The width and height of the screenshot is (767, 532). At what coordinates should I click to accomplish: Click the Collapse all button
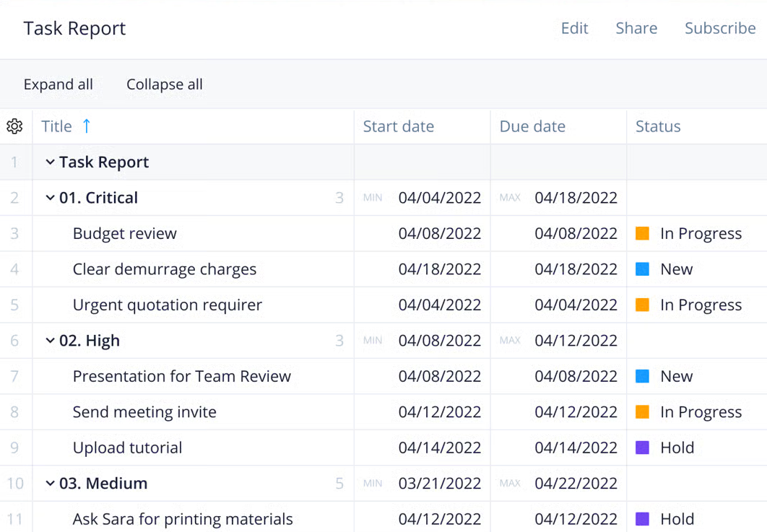coord(164,84)
